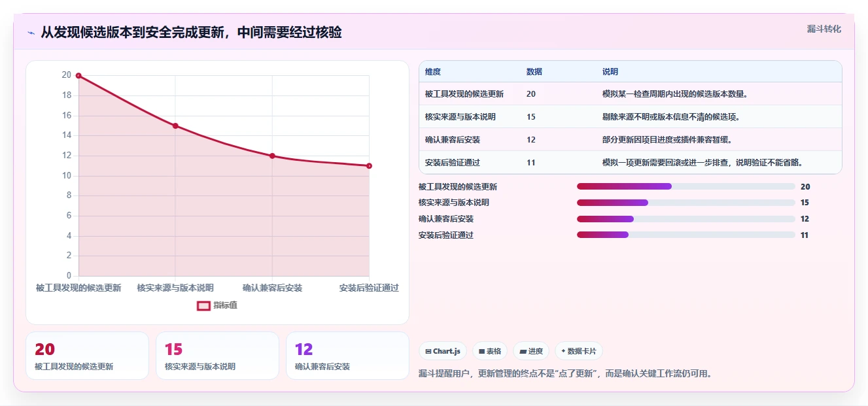Select the Chart.js tag
Screen dimensions: 868x406
pos(443,351)
